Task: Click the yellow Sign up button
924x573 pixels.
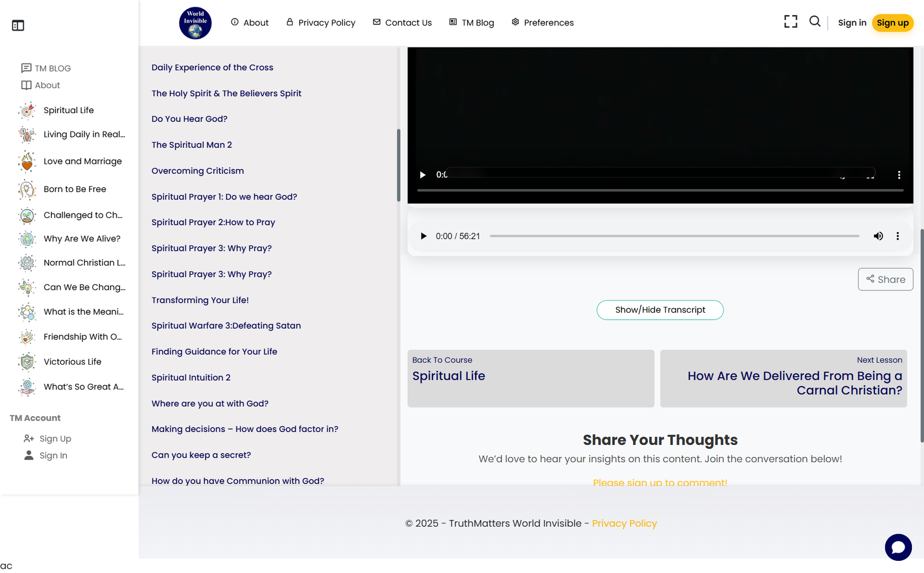Action: (x=892, y=23)
